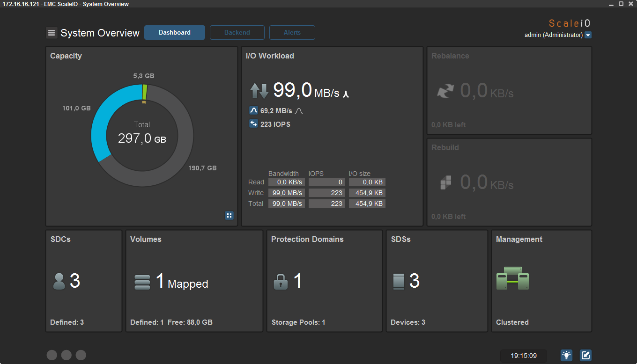Click the lightbulb icon in bottom bar
This screenshot has height=364, width=637.
pyautogui.click(x=567, y=356)
